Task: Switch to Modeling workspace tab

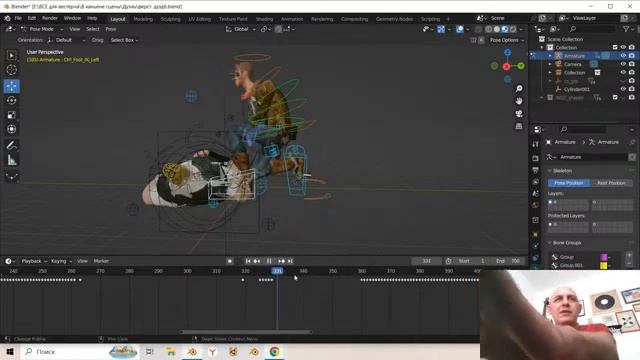Action: pos(143,19)
